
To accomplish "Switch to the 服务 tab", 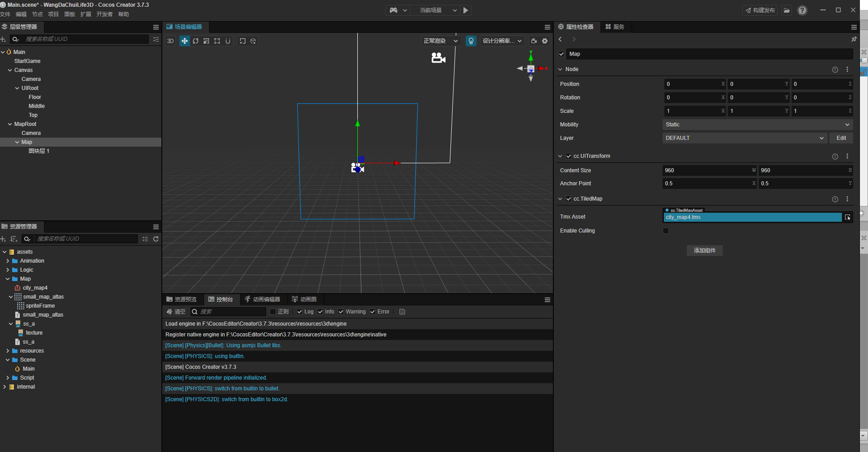I will point(615,27).
